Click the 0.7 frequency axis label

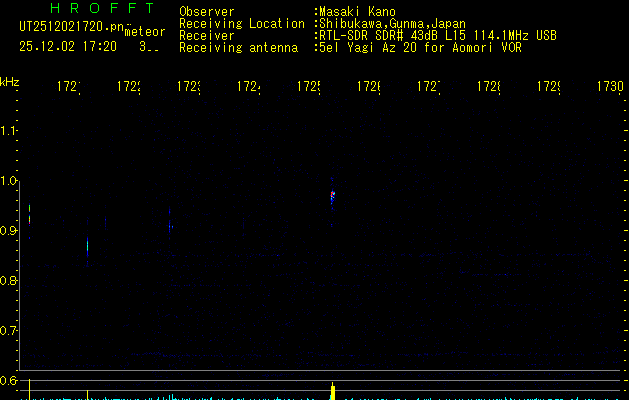point(8,331)
